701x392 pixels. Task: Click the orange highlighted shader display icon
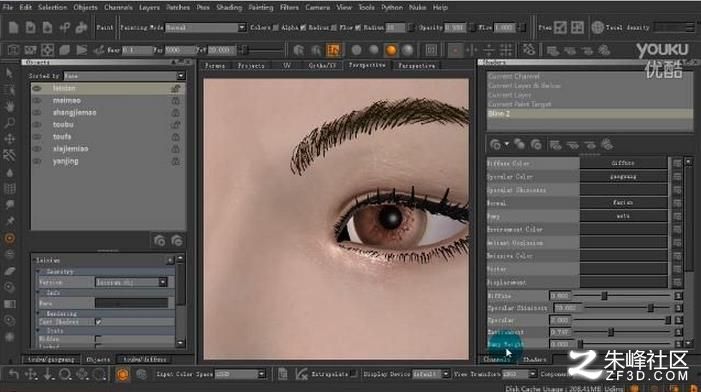[x=334, y=50]
